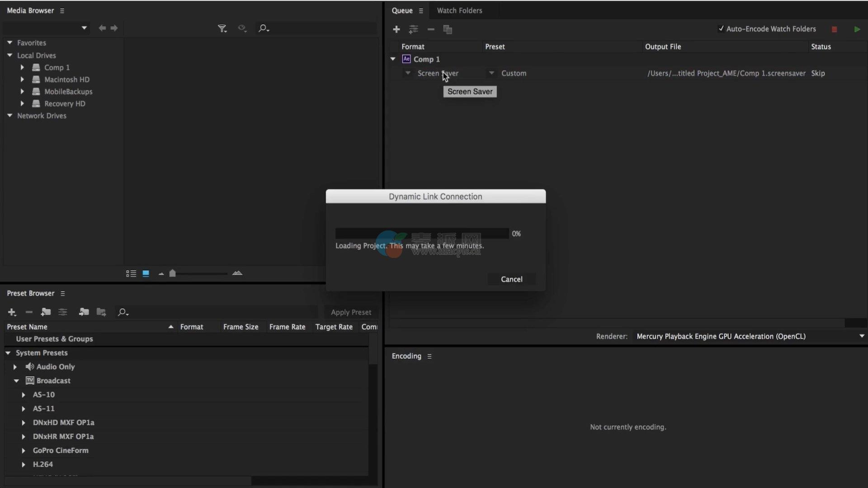Click the Start Queue green play icon
The width and height of the screenshot is (868, 488).
point(857,29)
